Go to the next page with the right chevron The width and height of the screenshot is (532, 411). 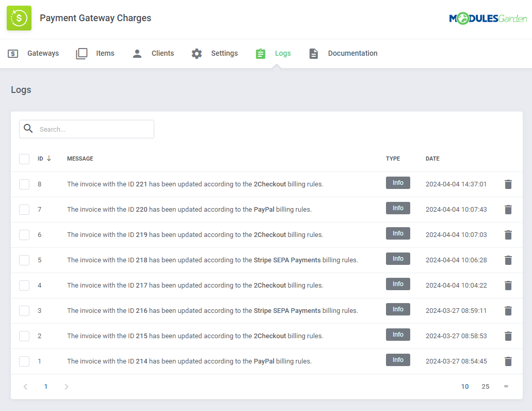click(x=66, y=386)
